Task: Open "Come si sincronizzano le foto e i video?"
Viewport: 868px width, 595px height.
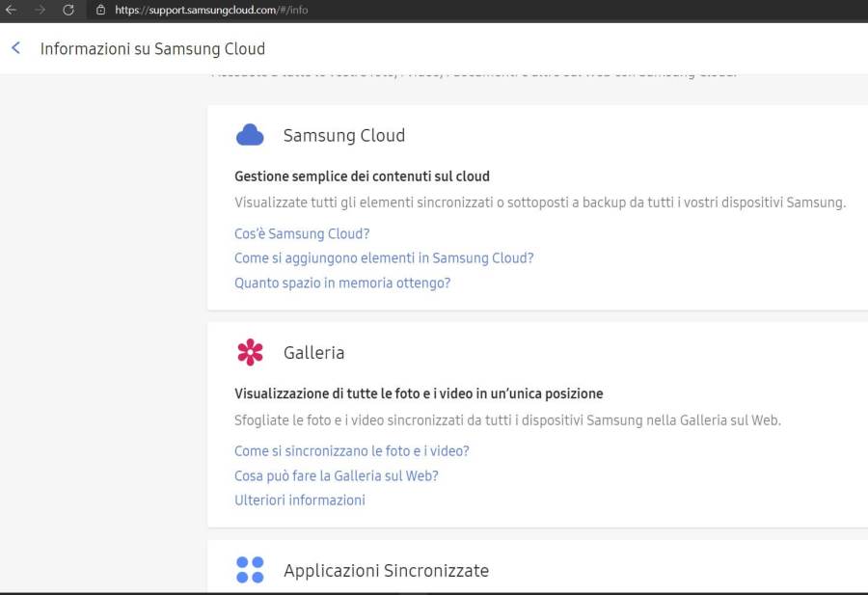Action: pyautogui.click(x=352, y=450)
